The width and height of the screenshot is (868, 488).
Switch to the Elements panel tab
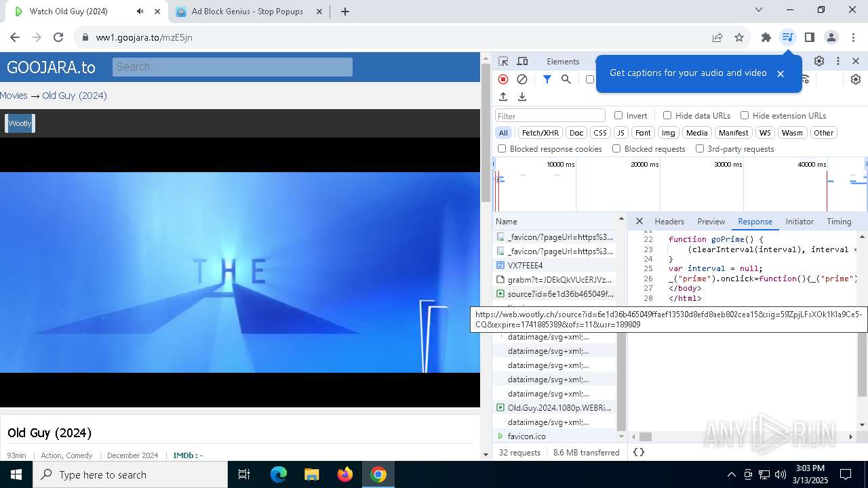coord(563,61)
